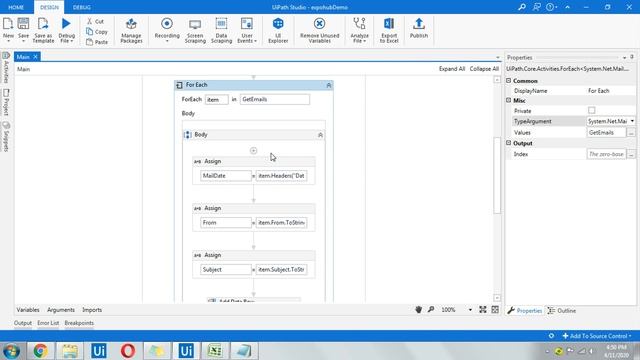Toggle the overview panel icon

pyautogui.click(x=495, y=310)
